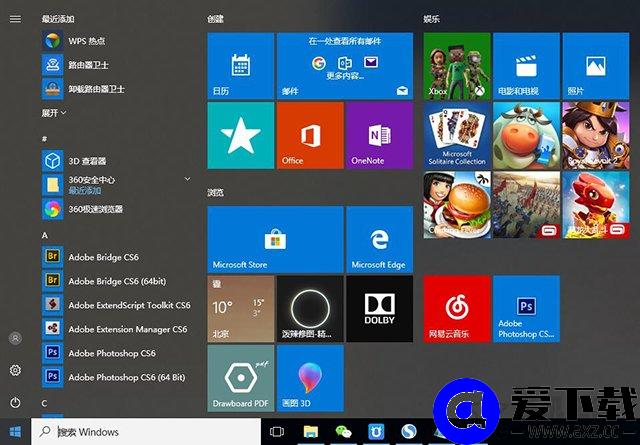Open the 照片 photos tile
Screen dimensions: 640x445
point(596,66)
